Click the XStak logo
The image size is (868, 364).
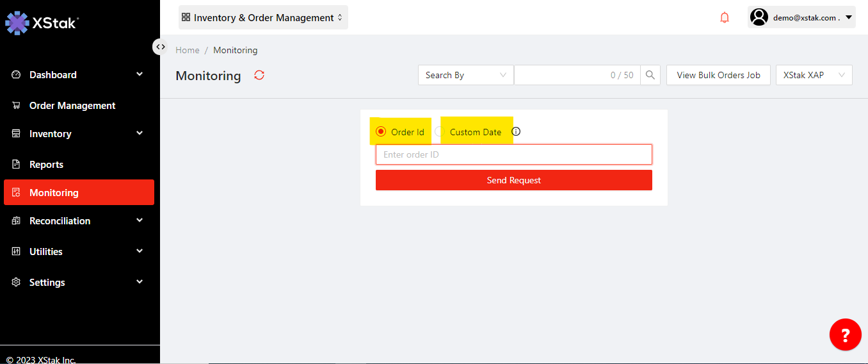(42, 22)
